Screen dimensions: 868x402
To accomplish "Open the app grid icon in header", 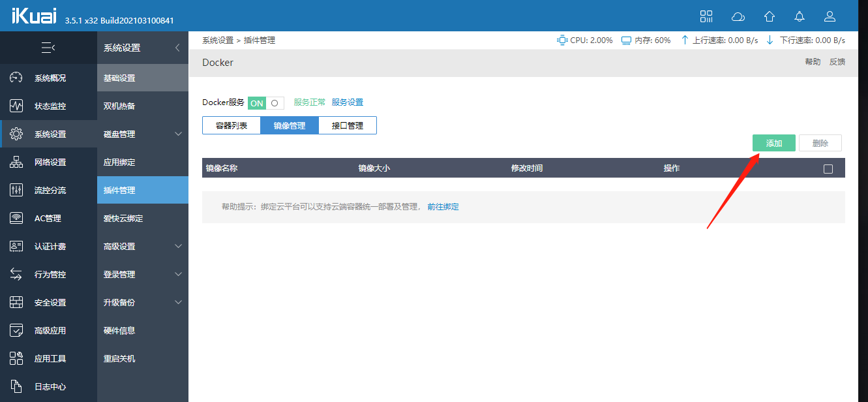I will [x=706, y=16].
